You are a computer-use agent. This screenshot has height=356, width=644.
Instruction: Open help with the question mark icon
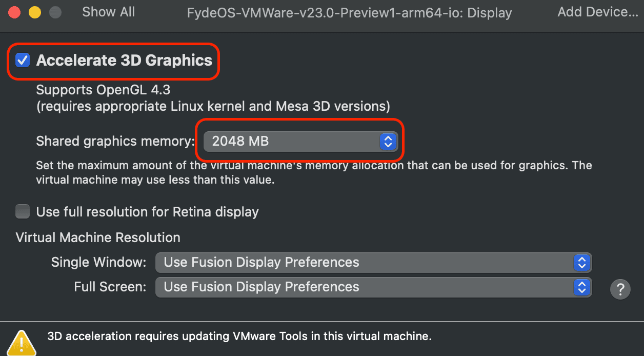click(620, 289)
